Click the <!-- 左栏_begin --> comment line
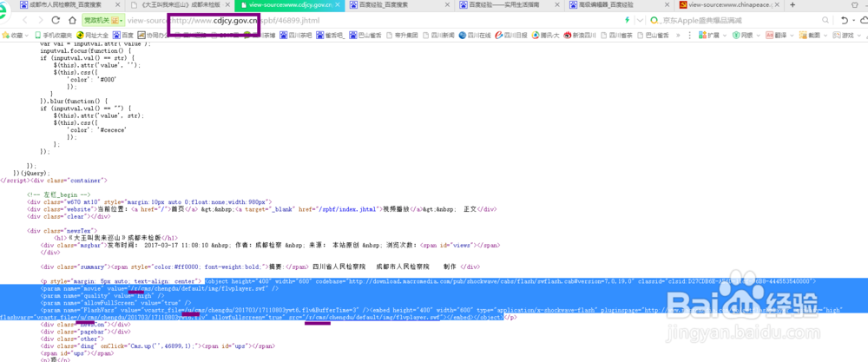Screen dimensions: 868x362 [58, 194]
